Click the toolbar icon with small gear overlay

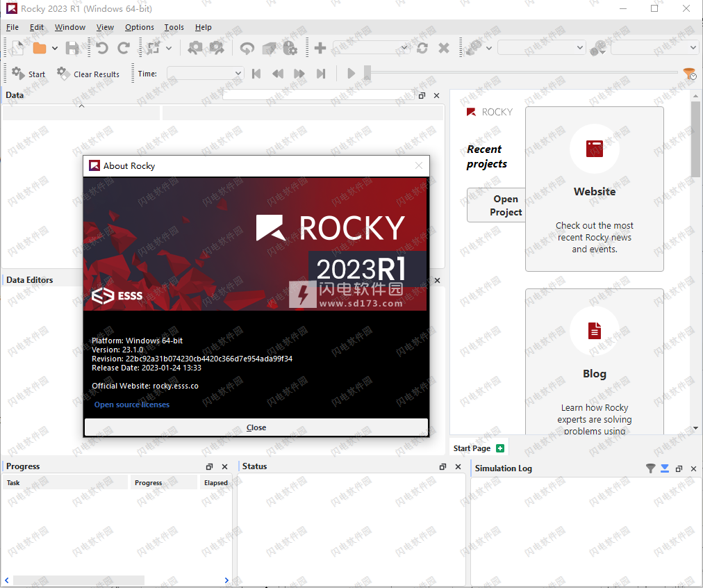pos(290,47)
